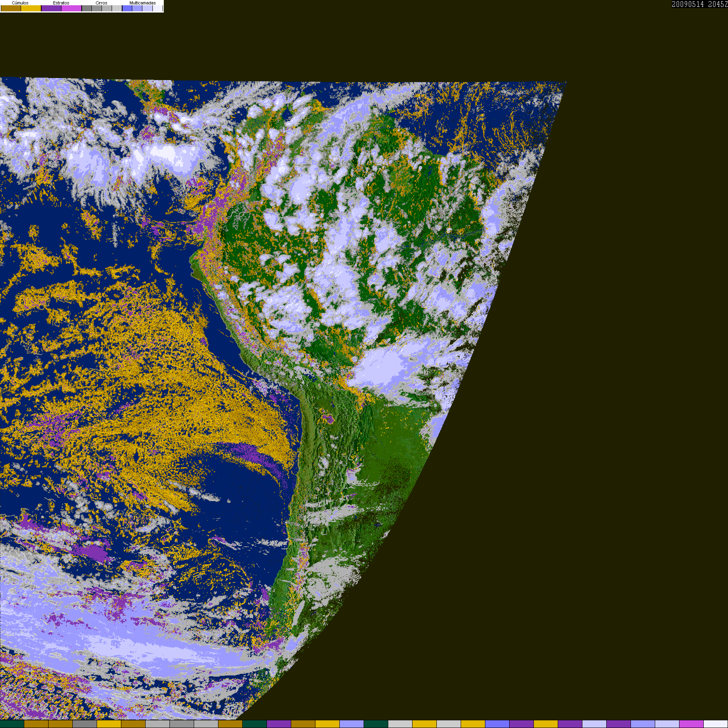Image resolution: width=728 pixels, height=728 pixels.
Task: Click the 'Multicamadas' legend label
Action: pyautogui.click(x=142, y=3)
